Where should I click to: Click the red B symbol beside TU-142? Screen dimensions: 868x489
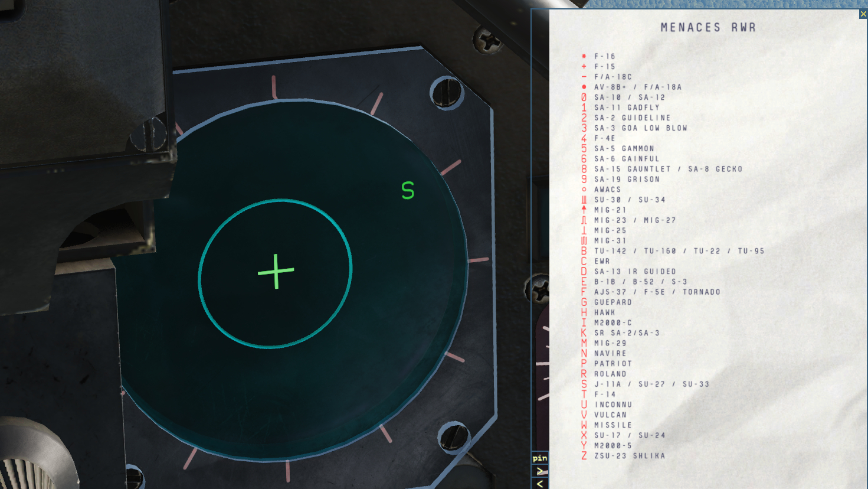(584, 251)
